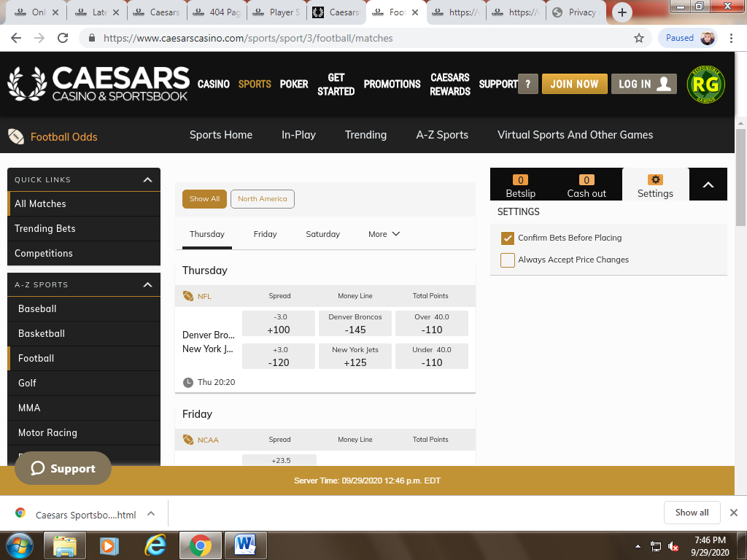Click the Caesars laurel wreath logo

coord(27,84)
